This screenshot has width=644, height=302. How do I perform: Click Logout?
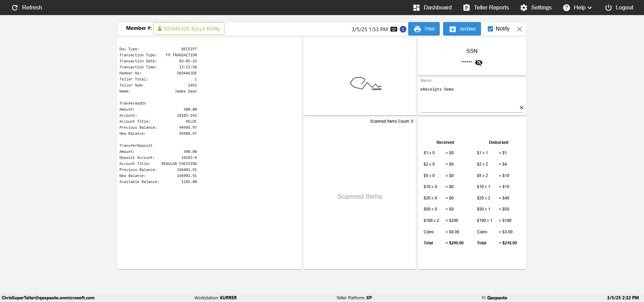click(x=619, y=7)
